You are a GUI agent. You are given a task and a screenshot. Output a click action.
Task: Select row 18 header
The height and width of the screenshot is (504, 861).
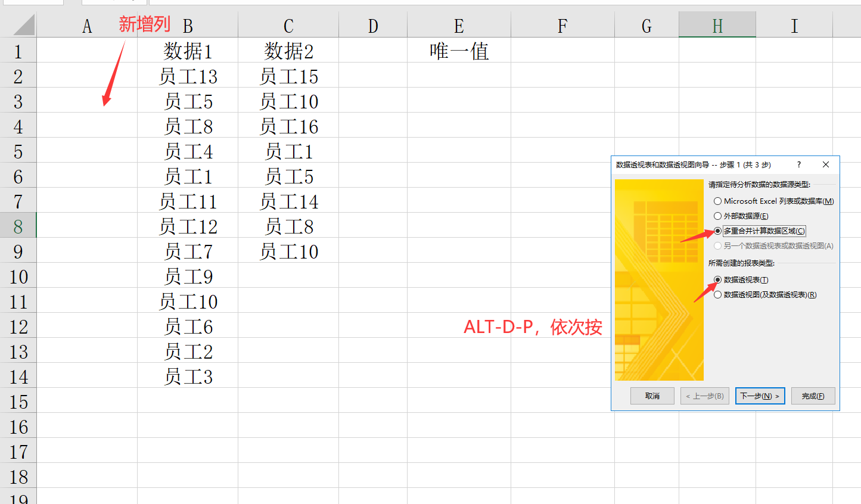[18, 476]
